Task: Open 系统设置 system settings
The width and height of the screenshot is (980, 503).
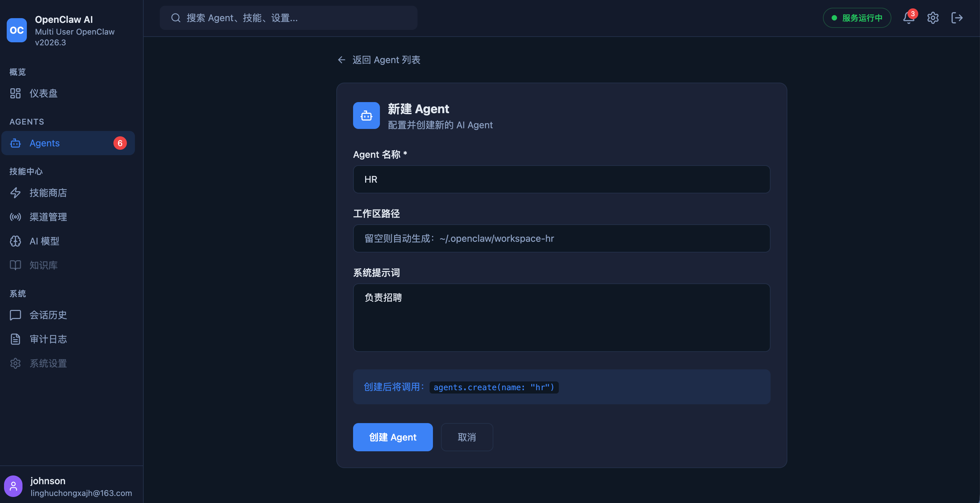Action: click(x=68, y=363)
